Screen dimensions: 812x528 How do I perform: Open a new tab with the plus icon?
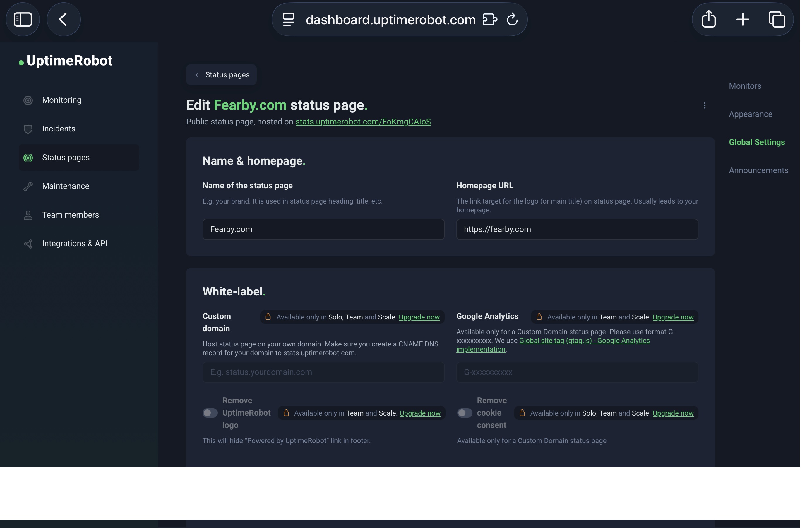coord(742,19)
